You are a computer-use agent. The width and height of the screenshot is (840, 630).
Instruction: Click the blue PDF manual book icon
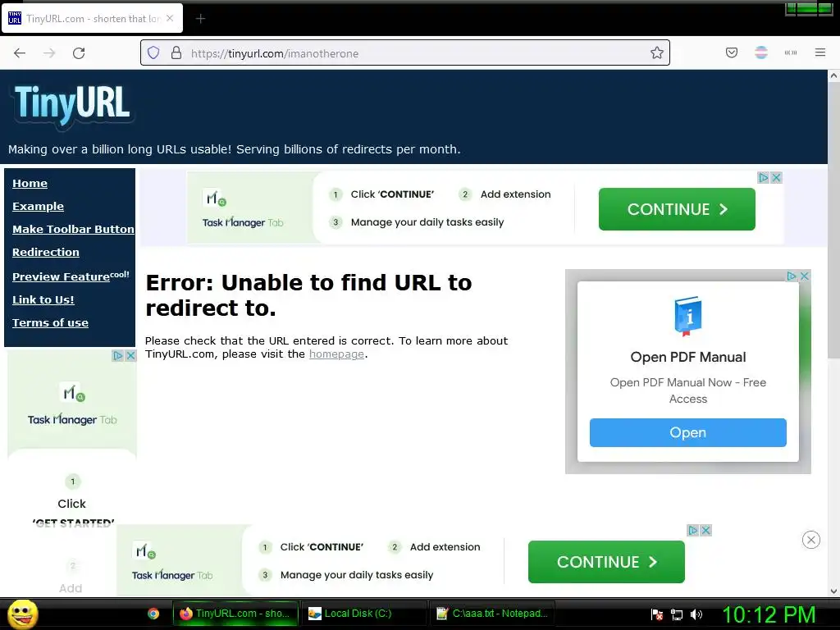[x=688, y=316]
